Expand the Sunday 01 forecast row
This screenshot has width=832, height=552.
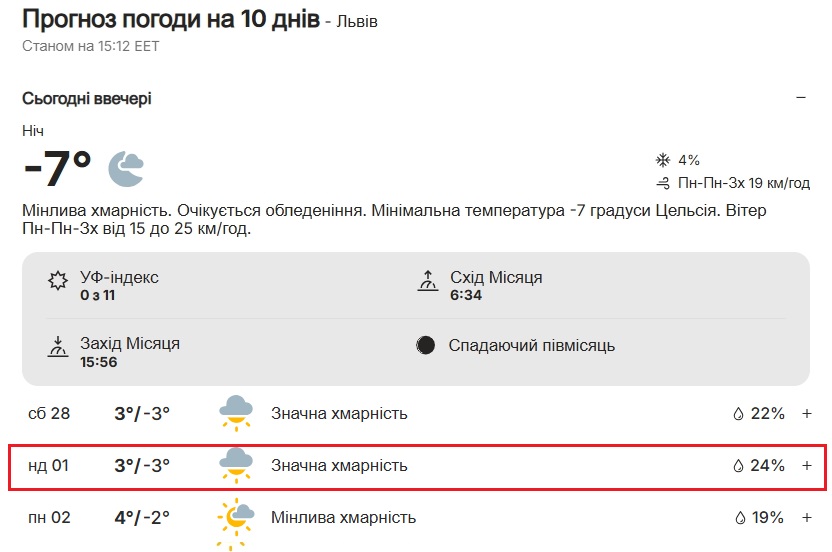coord(807,466)
